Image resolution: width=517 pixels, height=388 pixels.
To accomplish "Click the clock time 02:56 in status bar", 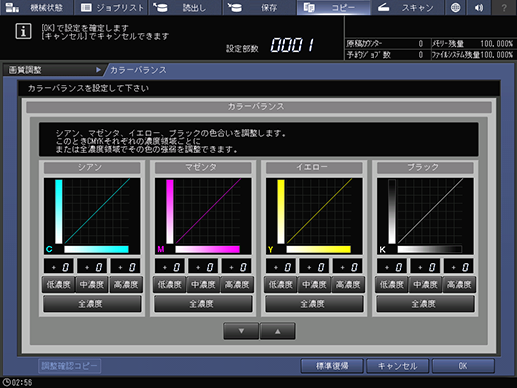I will point(18,382).
